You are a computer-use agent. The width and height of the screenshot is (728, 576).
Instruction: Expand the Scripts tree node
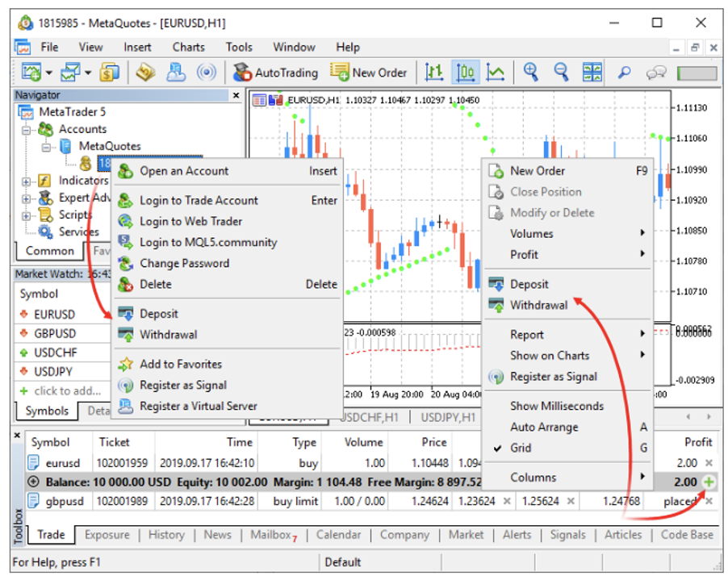27,216
